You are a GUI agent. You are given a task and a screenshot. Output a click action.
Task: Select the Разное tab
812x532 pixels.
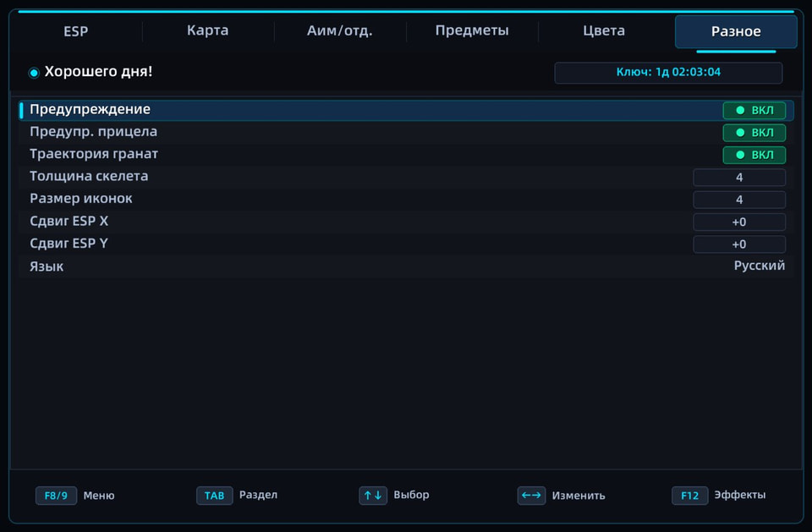[736, 31]
